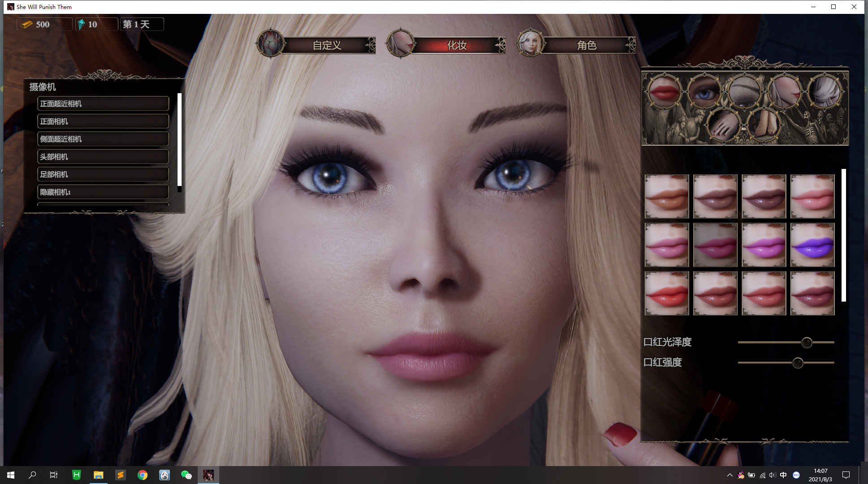The width and height of the screenshot is (868, 484).
Task: Select 头部相机 head camera
Action: (103, 156)
